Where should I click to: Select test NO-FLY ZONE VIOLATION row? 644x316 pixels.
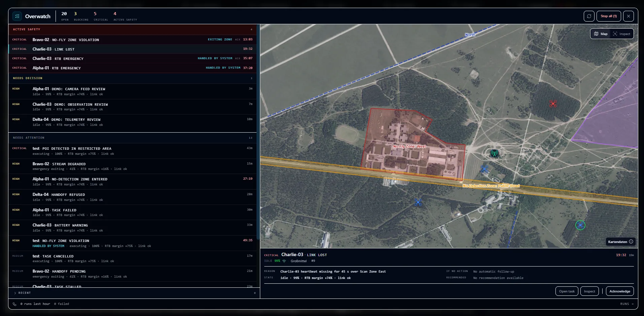[132, 243]
